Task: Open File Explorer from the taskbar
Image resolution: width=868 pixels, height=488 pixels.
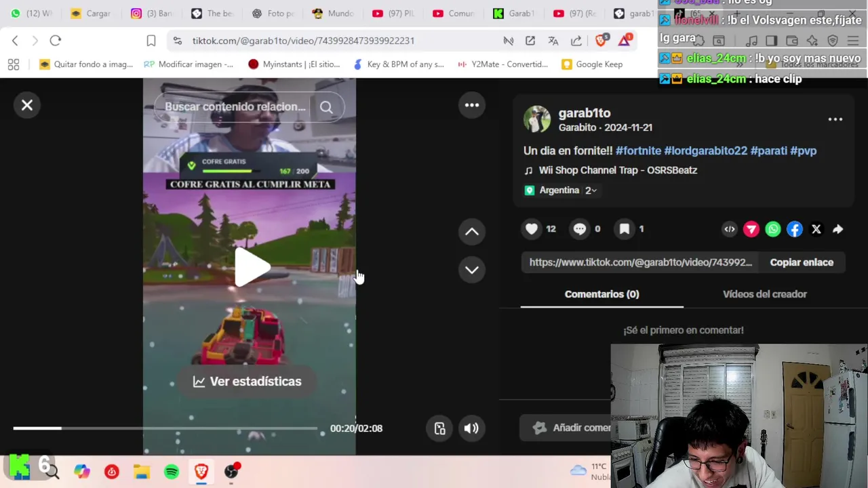Action: (142, 472)
